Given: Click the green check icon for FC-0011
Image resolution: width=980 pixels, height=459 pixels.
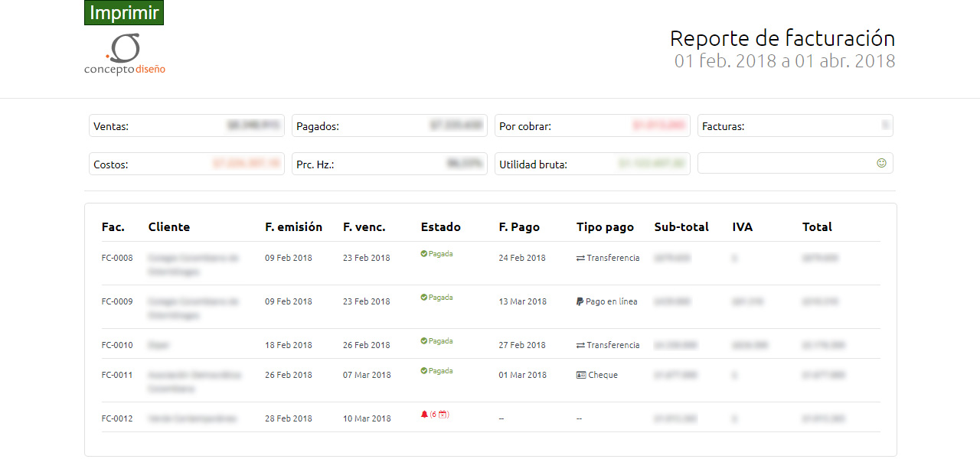Looking at the screenshot, I should point(423,370).
